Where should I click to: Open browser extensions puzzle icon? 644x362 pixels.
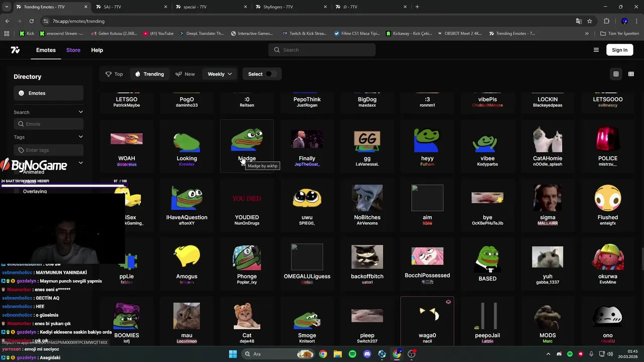point(606,21)
